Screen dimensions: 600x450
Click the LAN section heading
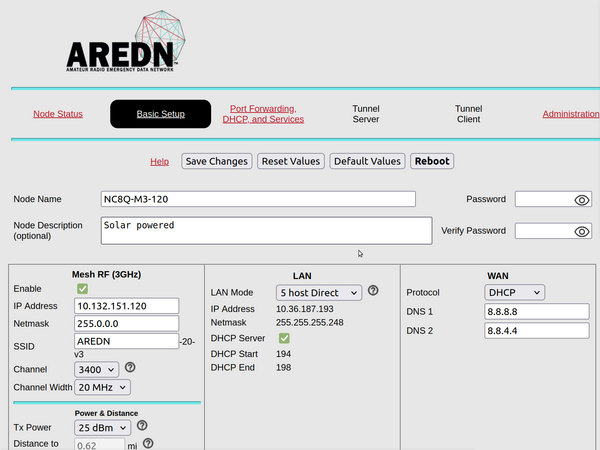(x=302, y=276)
